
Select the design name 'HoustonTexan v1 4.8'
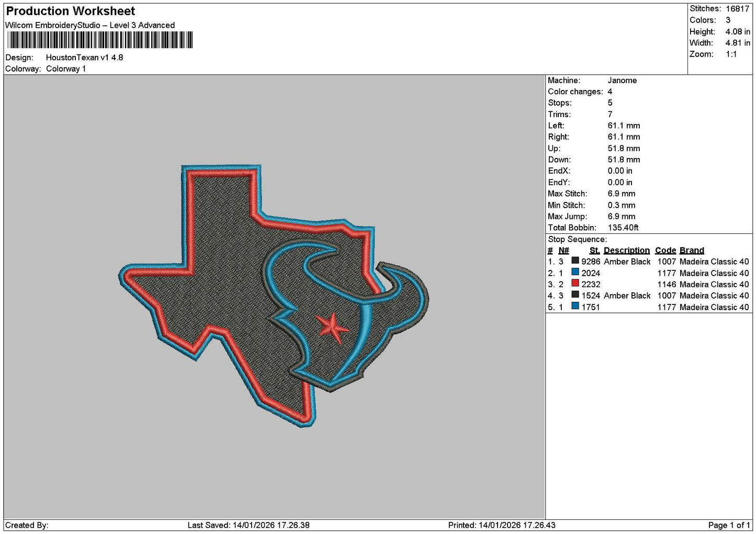pyautogui.click(x=85, y=58)
